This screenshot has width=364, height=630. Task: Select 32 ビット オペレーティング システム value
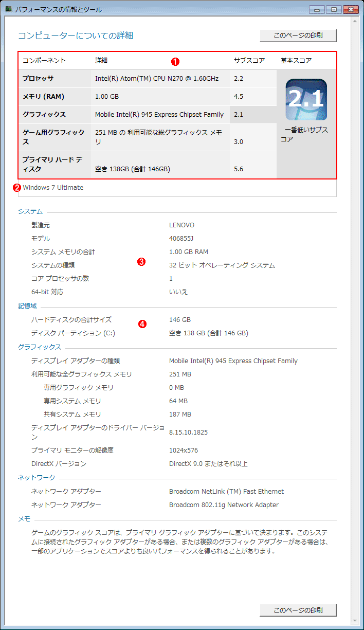[x=222, y=265]
